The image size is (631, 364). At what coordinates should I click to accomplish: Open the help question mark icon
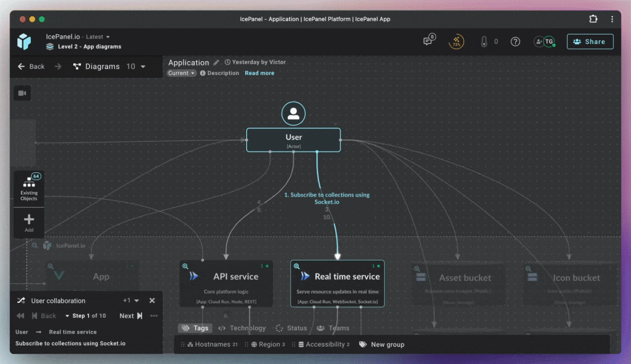click(515, 41)
